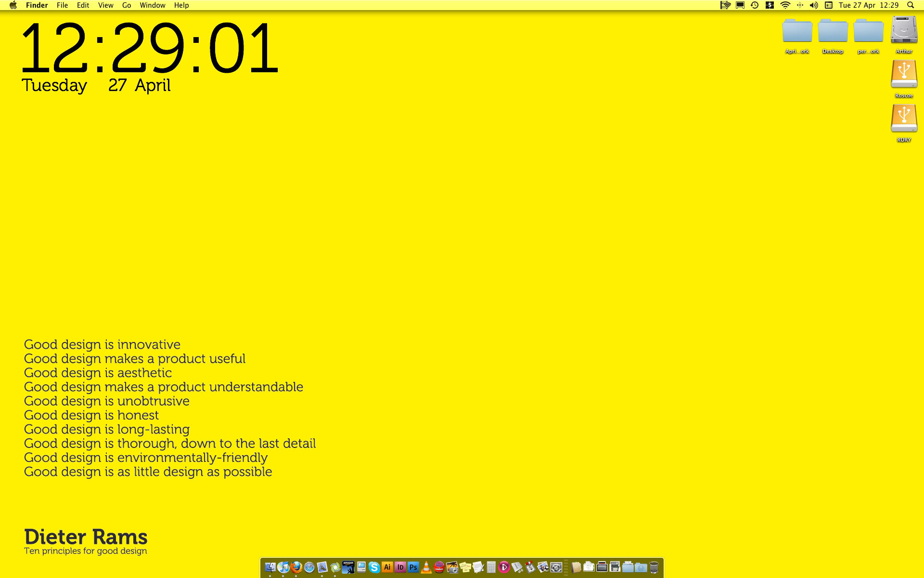Open iTunes from the dock
The width and height of the screenshot is (924, 578).
(283, 567)
